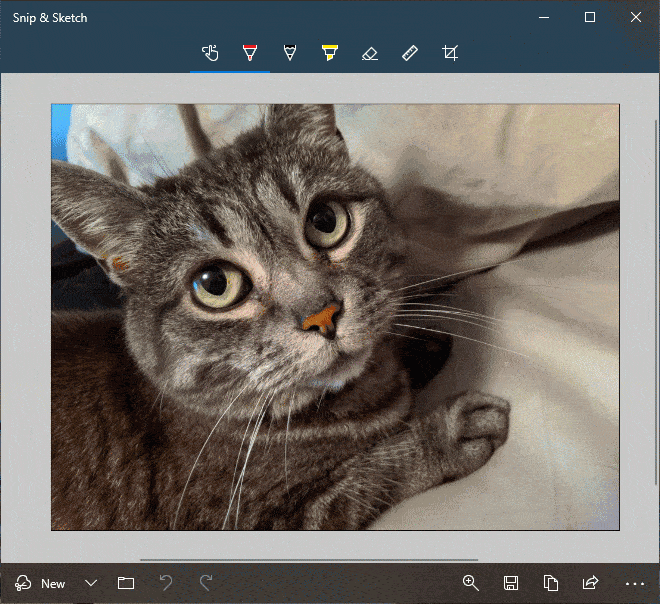The height and width of the screenshot is (604, 660).
Task: Redo the last action
Action: [x=206, y=583]
